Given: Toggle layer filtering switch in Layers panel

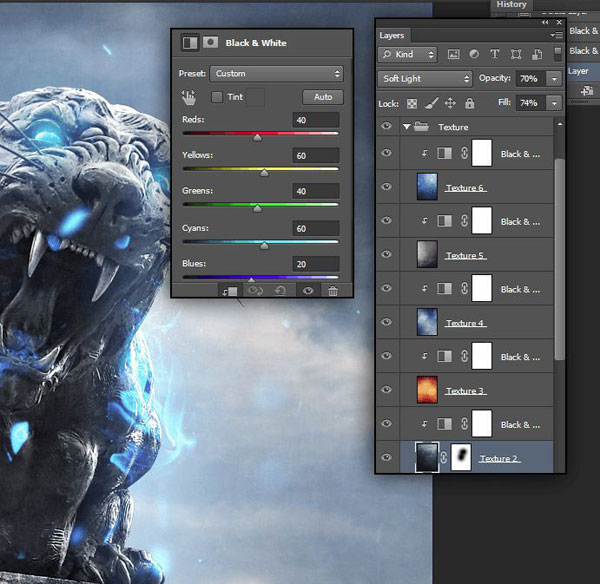Looking at the screenshot, I should [x=558, y=54].
